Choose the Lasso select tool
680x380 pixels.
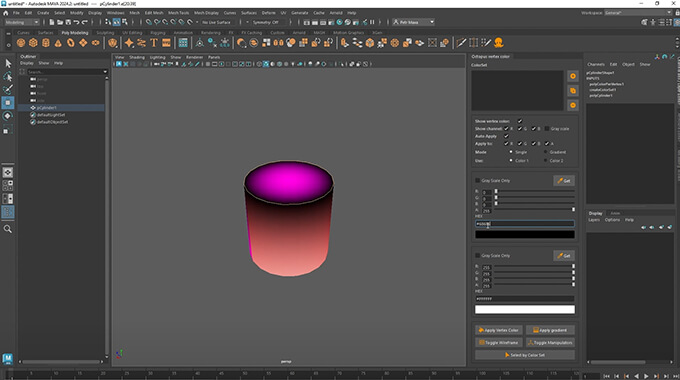[x=8, y=76]
